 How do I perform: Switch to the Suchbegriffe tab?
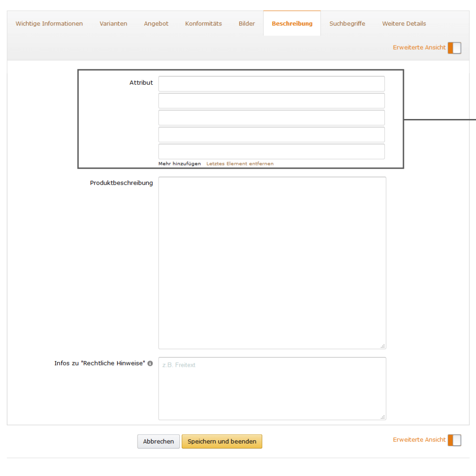347,24
